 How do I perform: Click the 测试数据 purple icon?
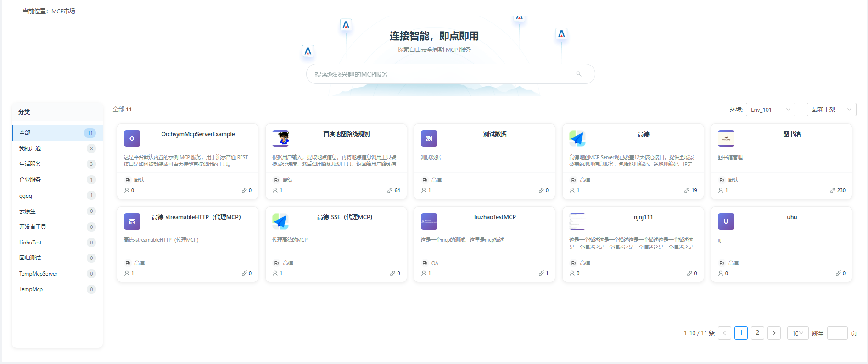[429, 138]
